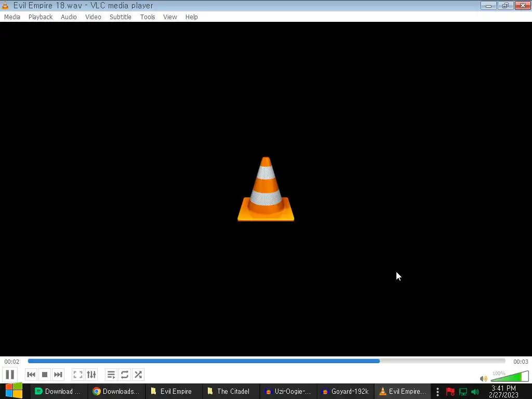Image resolution: width=532 pixels, height=399 pixels.
Task: Close the VLC media player window
Action: 523,5
